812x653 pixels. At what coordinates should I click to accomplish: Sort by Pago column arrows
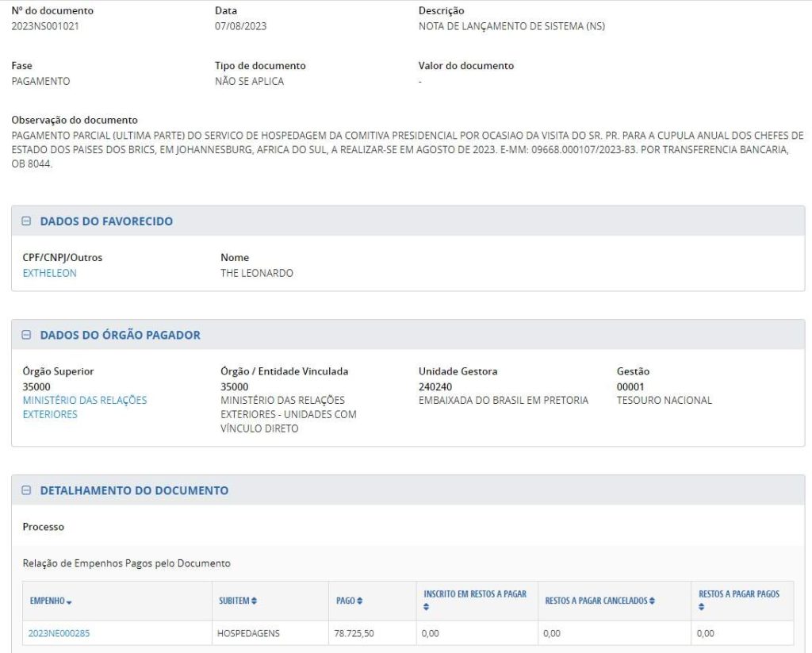click(360, 601)
